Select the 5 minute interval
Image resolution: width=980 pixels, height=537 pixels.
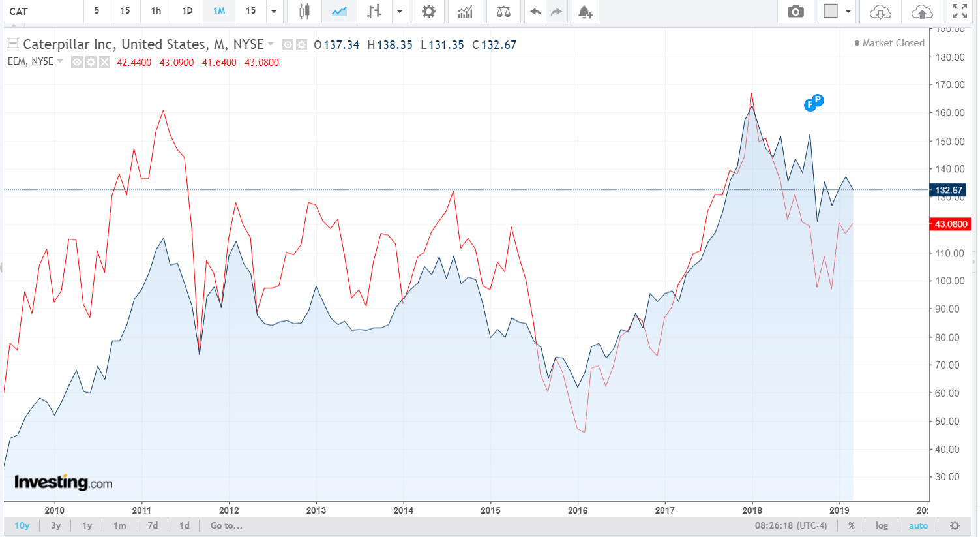97,11
